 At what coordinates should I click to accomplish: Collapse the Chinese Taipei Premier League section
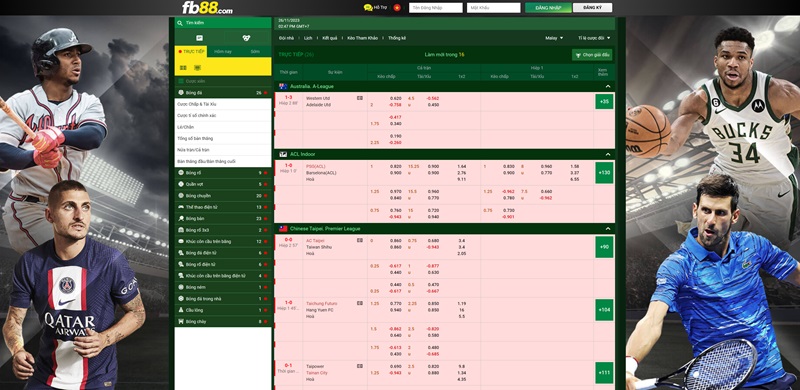click(x=608, y=229)
